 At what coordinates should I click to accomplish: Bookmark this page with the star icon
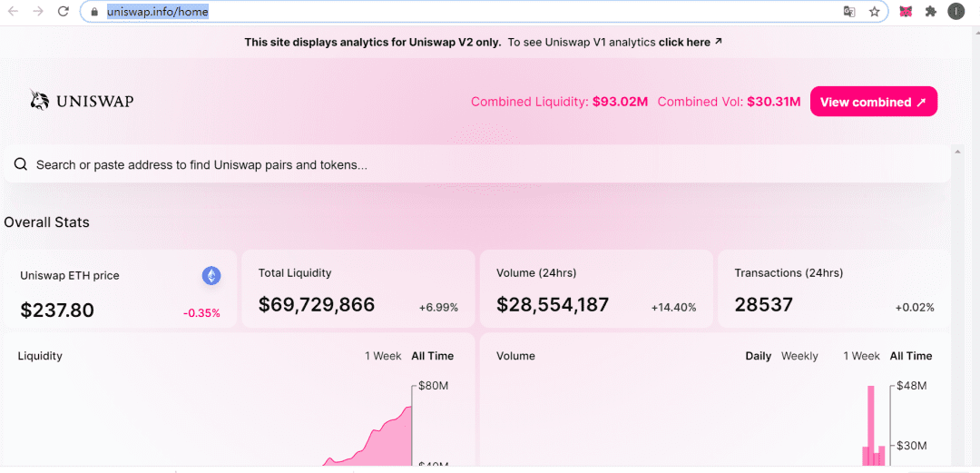tap(875, 11)
